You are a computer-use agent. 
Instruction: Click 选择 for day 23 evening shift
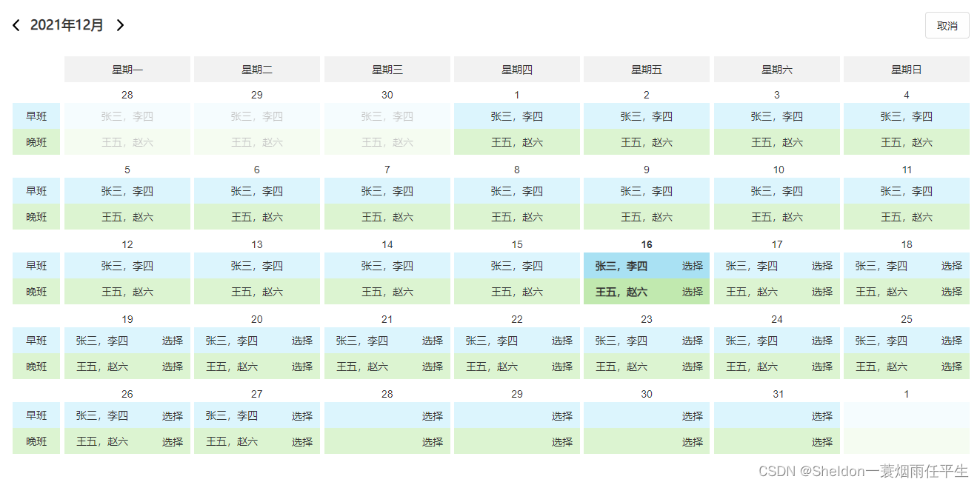pyautogui.click(x=693, y=367)
